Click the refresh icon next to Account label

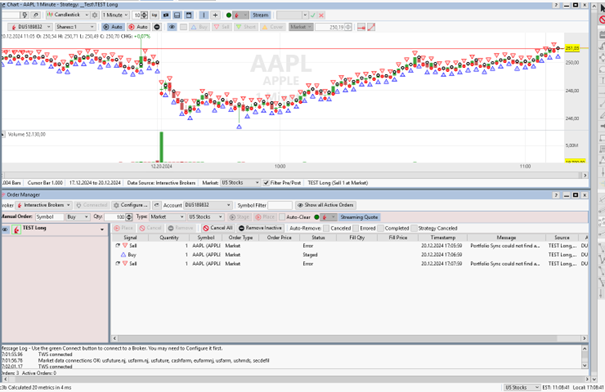click(157, 205)
